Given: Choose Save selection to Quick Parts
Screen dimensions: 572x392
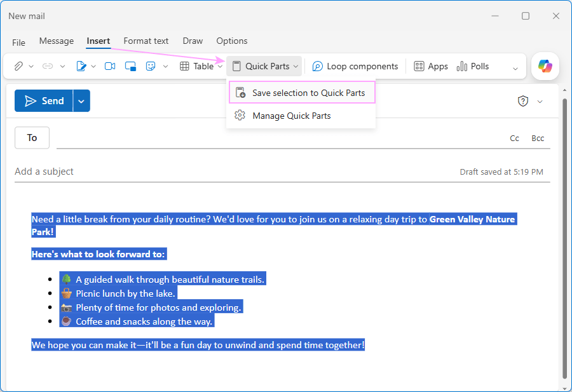Looking at the screenshot, I should tap(302, 93).
